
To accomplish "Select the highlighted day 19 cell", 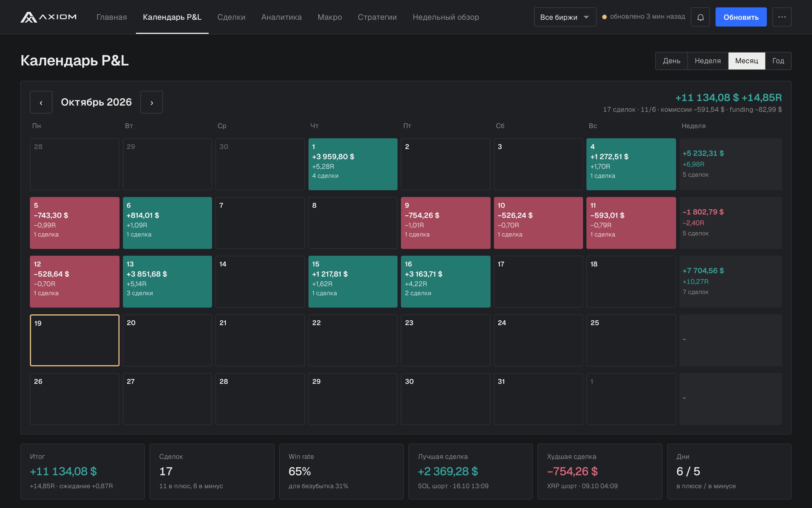I will [x=74, y=340].
